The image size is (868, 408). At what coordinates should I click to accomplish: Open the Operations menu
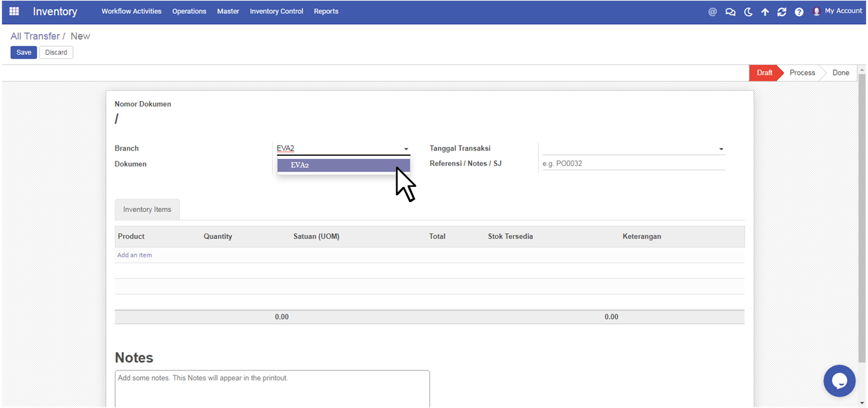[189, 11]
